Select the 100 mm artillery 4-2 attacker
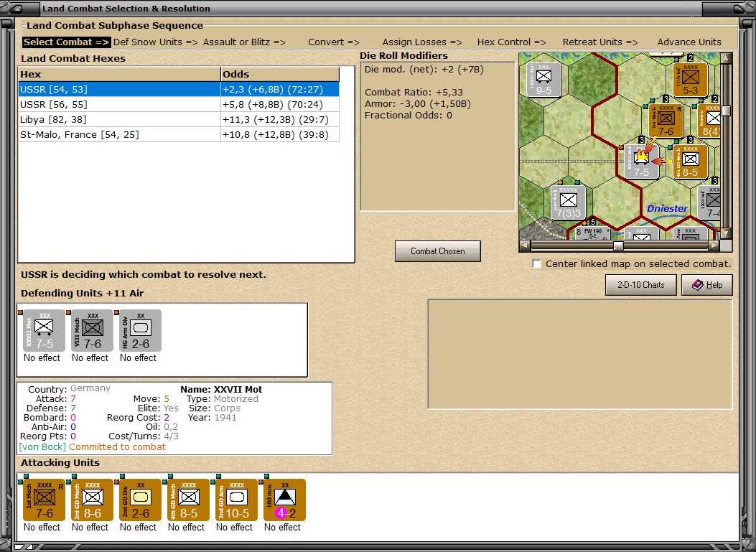Image resolution: width=756 pixels, height=552 pixels. coord(283,500)
